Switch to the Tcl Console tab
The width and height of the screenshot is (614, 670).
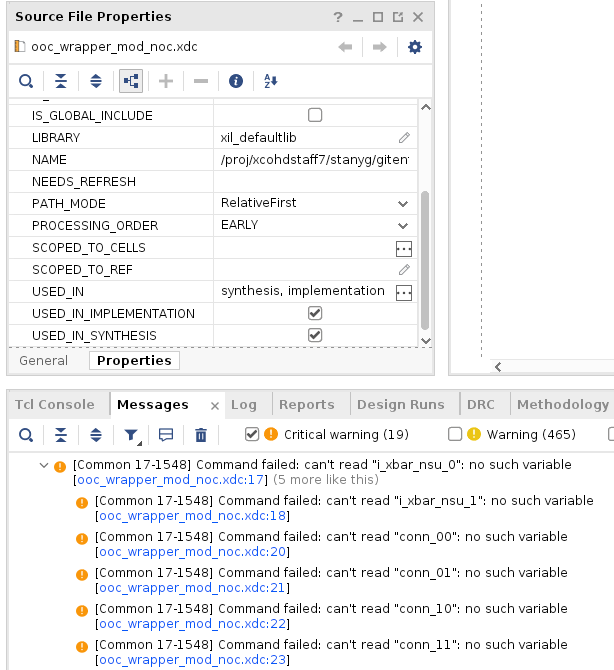[54, 404]
